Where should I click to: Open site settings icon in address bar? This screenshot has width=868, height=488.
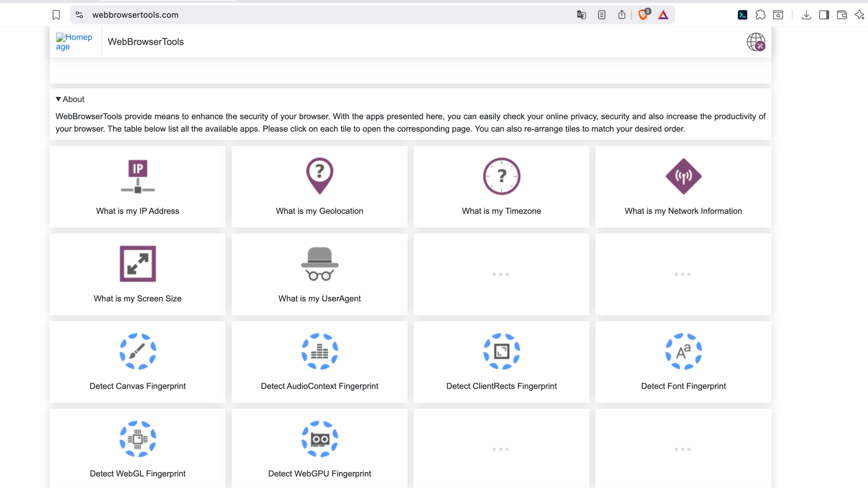tap(79, 15)
